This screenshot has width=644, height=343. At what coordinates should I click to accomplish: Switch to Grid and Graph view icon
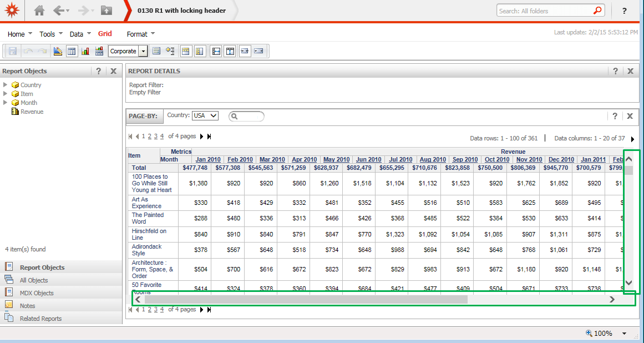coord(99,51)
